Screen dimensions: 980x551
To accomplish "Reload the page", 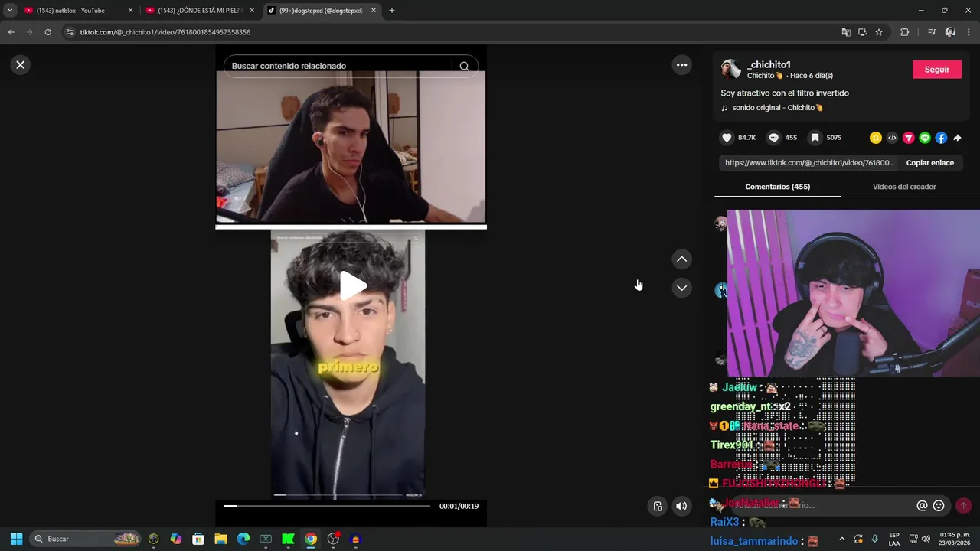I will pyautogui.click(x=47, y=32).
